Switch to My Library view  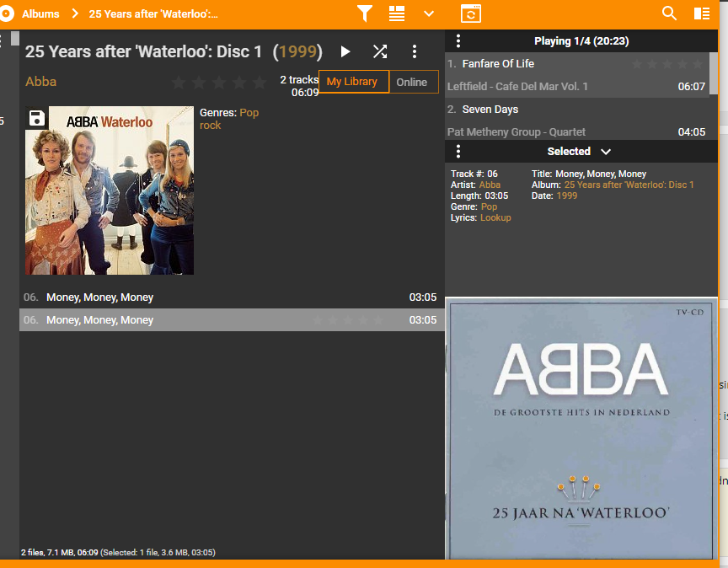click(352, 82)
